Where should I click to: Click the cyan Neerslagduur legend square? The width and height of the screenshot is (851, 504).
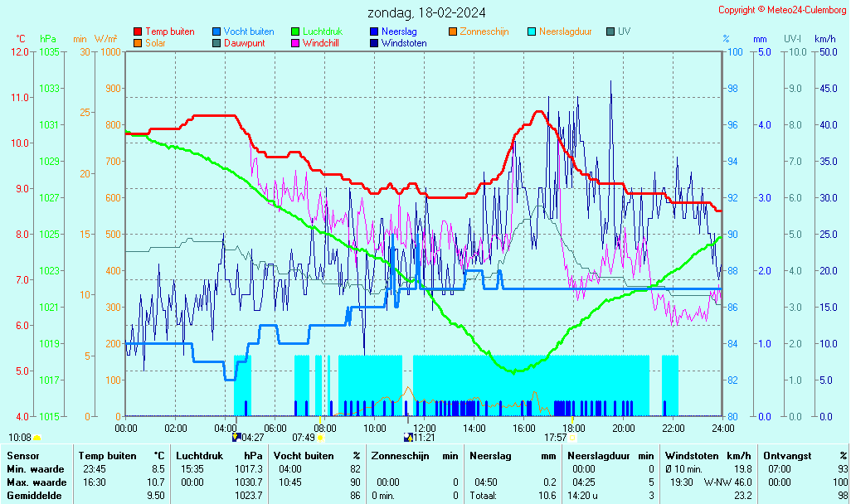point(532,31)
